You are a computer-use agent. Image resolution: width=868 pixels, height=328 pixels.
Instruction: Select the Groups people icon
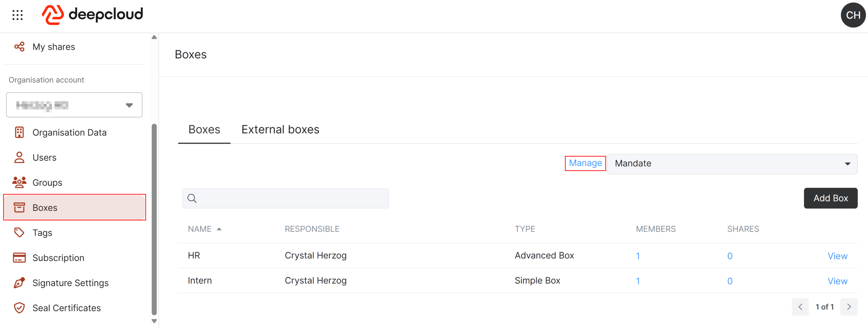(19, 182)
